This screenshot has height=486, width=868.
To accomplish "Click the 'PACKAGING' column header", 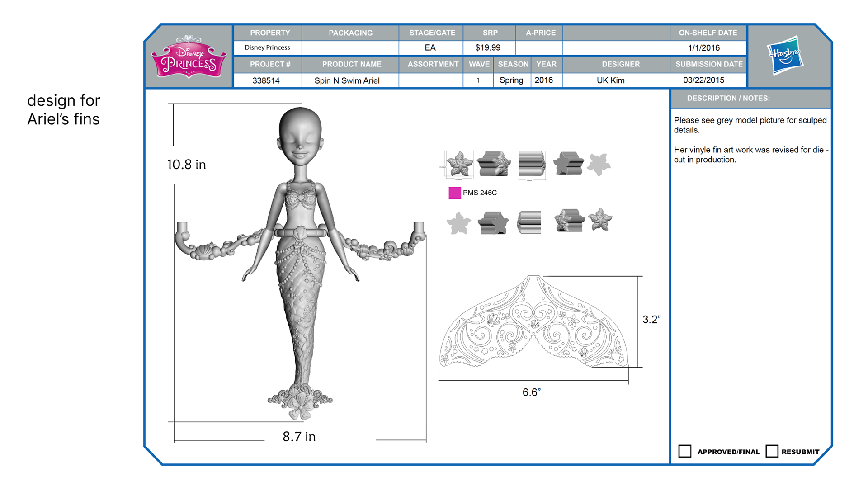I will 350,33.
